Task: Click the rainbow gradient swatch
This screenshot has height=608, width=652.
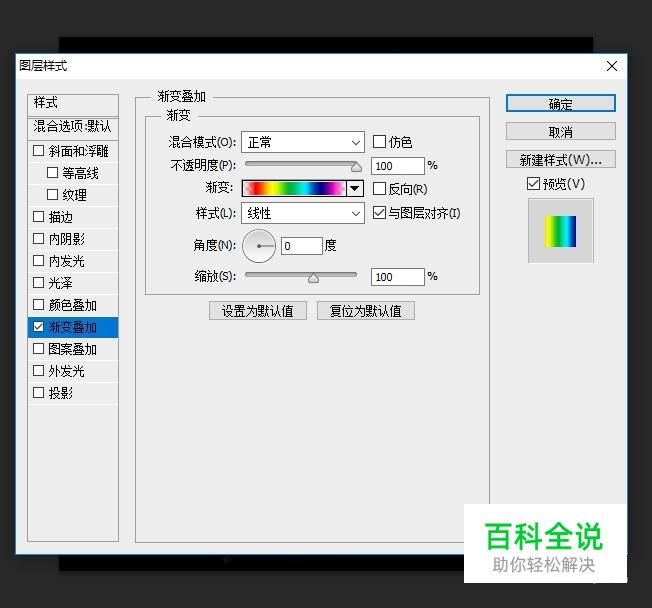Action: [294, 188]
